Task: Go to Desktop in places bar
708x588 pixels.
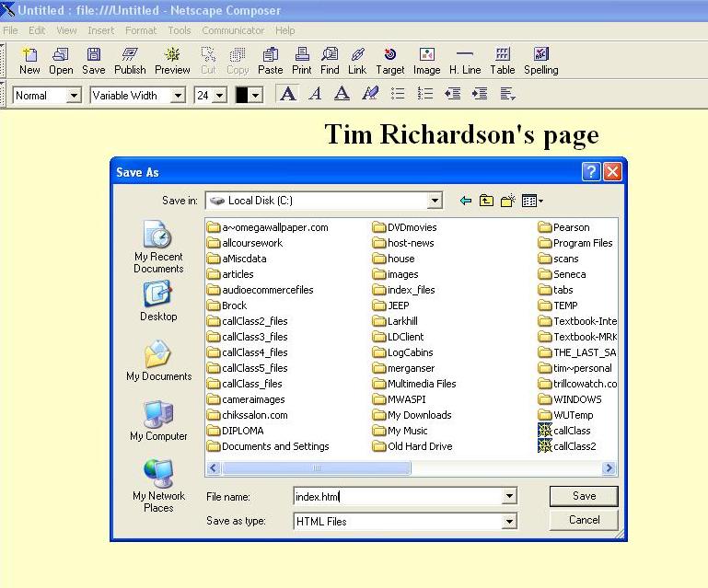Action: (x=158, y=301)
